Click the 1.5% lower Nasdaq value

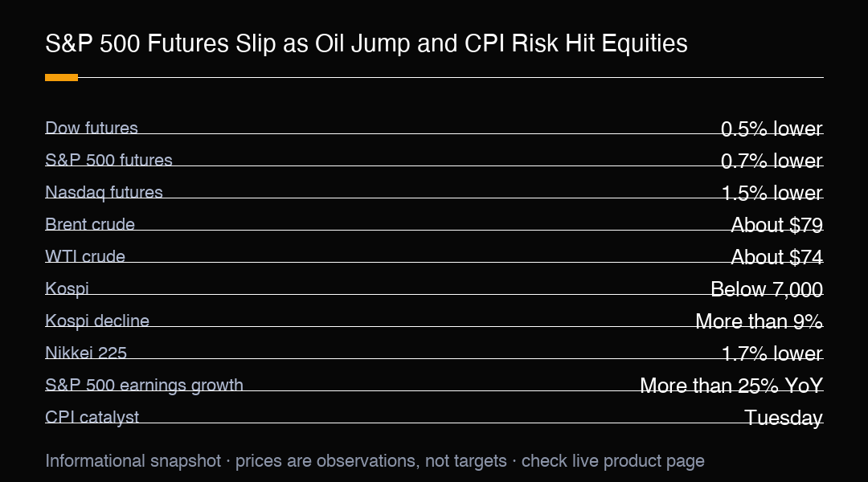coord(772,193)
